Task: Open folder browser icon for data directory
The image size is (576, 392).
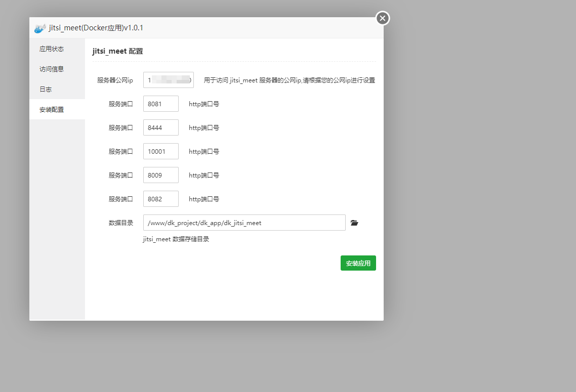Action: 354,223
